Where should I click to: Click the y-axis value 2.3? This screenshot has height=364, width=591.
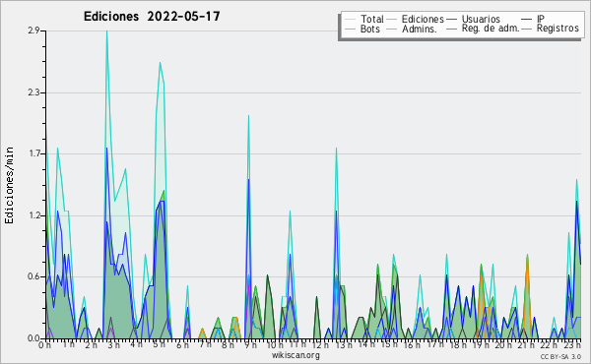pos(33,92)
